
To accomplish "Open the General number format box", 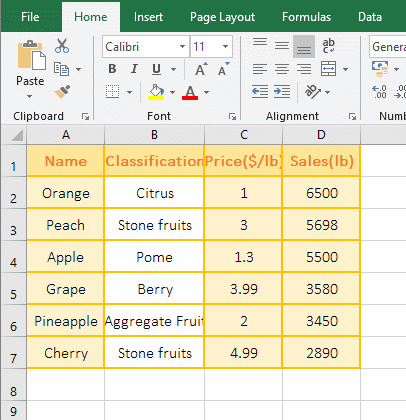I will pyautogui.click(x=388, y=47).
